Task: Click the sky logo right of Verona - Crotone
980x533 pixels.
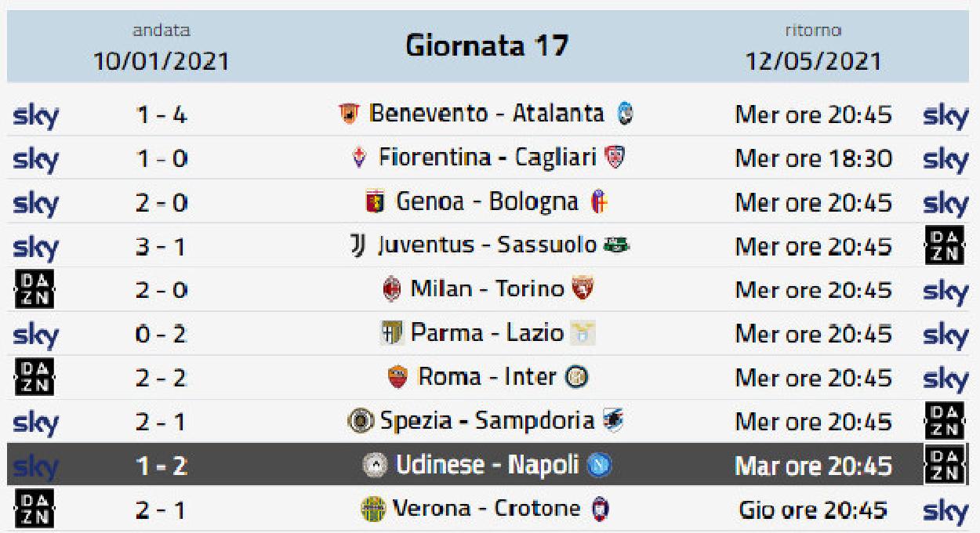Action: (x=946, y=512)
